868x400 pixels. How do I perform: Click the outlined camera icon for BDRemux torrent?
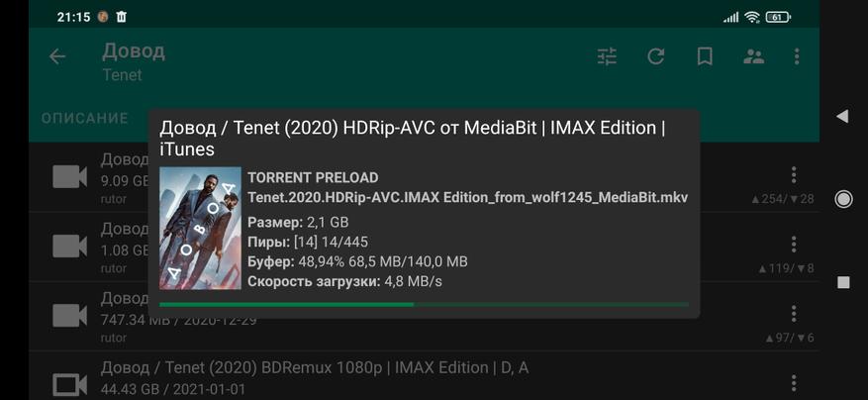[70, 383]
